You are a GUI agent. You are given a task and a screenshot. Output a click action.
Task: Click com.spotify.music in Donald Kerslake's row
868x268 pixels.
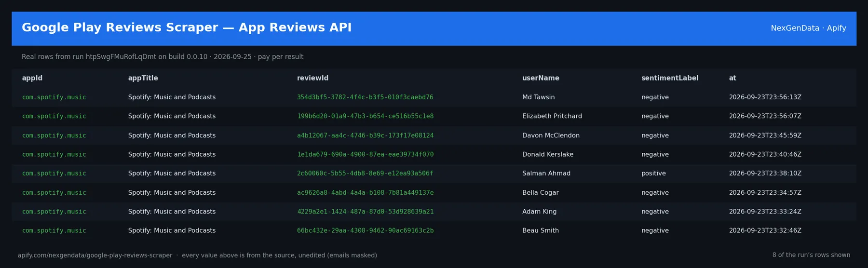tap(54, 154)
